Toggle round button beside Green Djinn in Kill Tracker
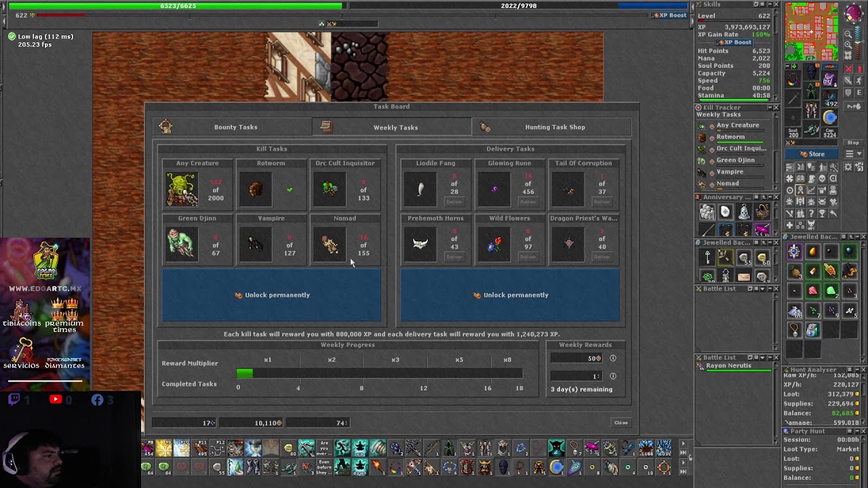This screenshot has height=488, width=868. click(x=711, y=161)
